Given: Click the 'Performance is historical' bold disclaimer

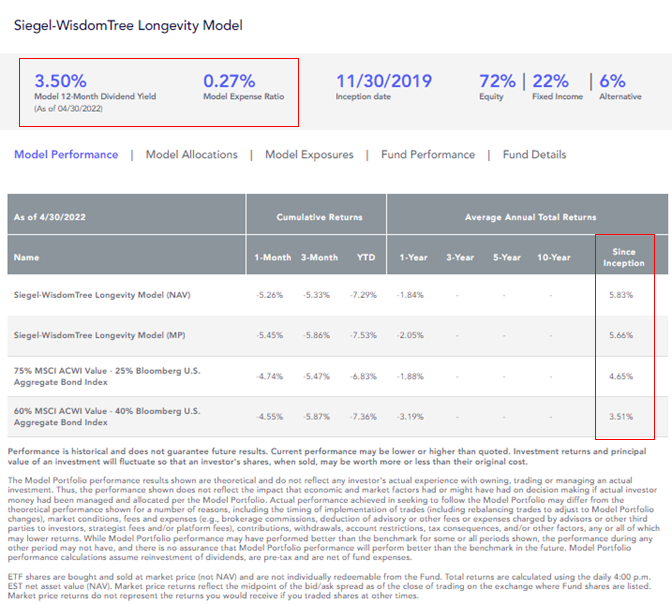Looking at the screenshot, I should (x=327, y=457).
